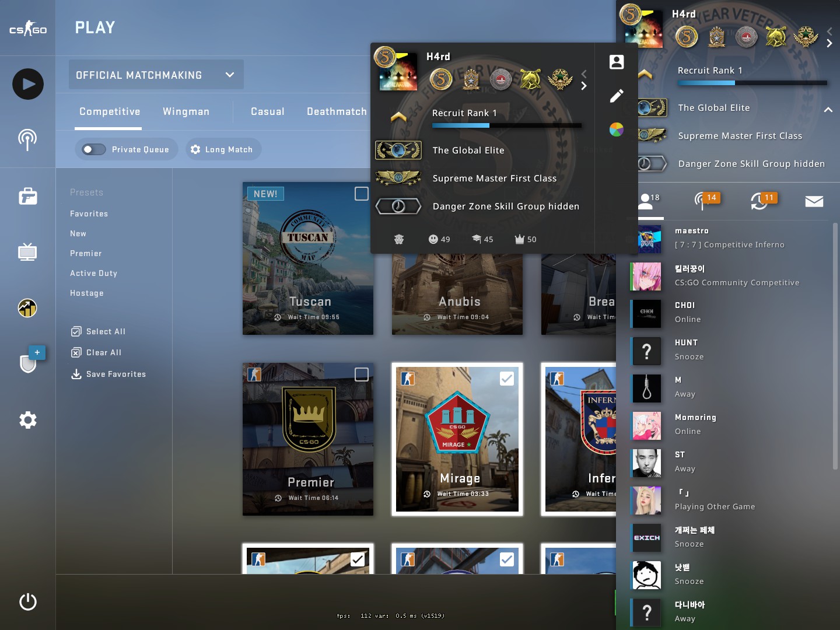Open the Inventory briefcase icon
Screen dimensions: 840x630
point(28,196)
